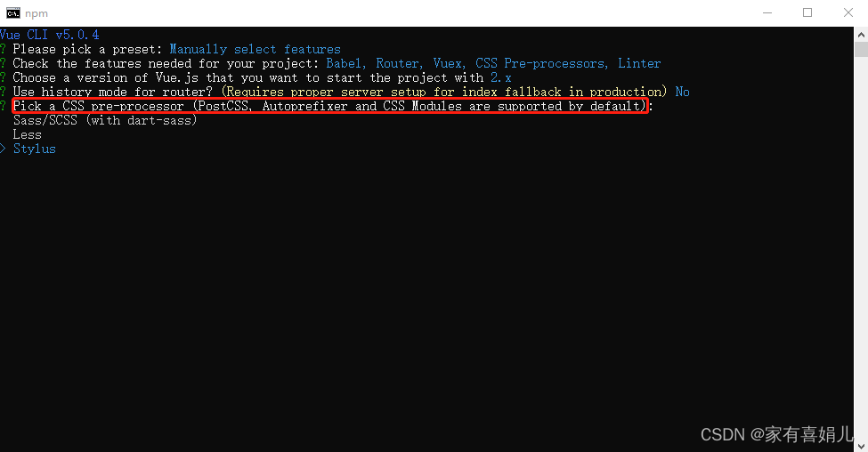Viewport: 868px width, 452px height.
Task: Click the npm window title text
Action: tap(37, 13)
